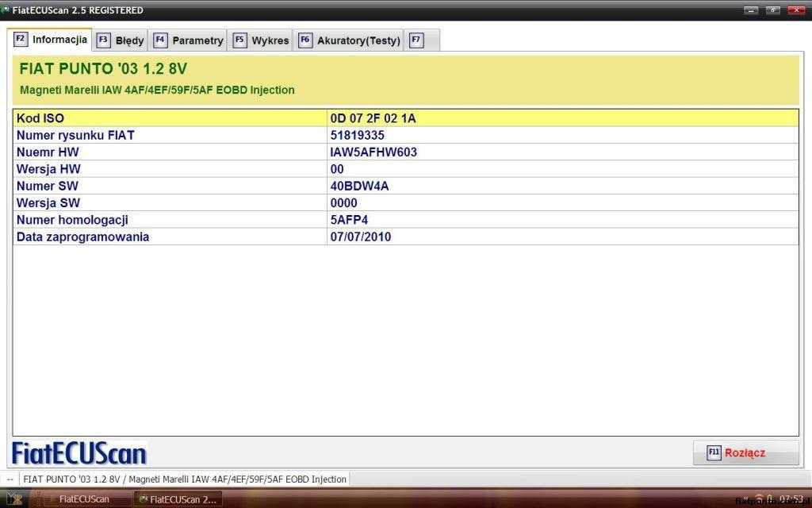812x508 pixels.
Task: Select the Kod ISO row label
Action: coord(40,118)
